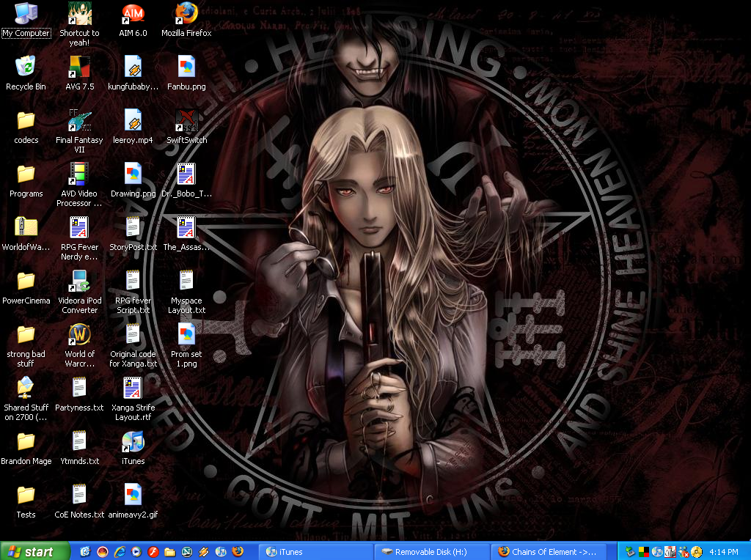
Task: Select the AVD Video Processor shortcut
Action: (x=79, y=184)
